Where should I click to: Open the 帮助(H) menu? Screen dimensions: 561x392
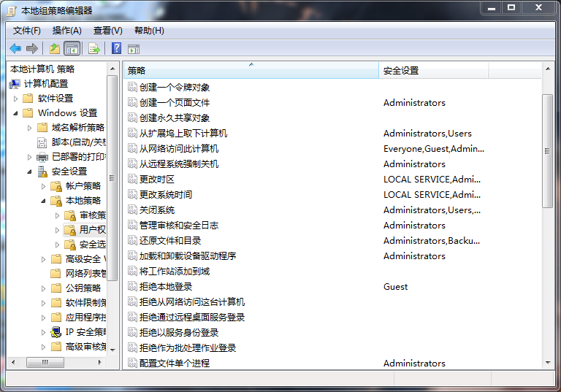[x=149, y=31]
